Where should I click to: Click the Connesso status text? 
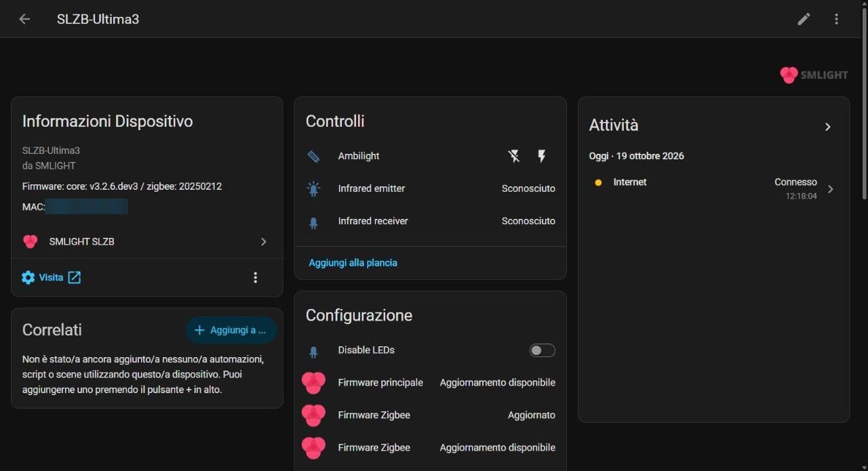tap(795, 182)
